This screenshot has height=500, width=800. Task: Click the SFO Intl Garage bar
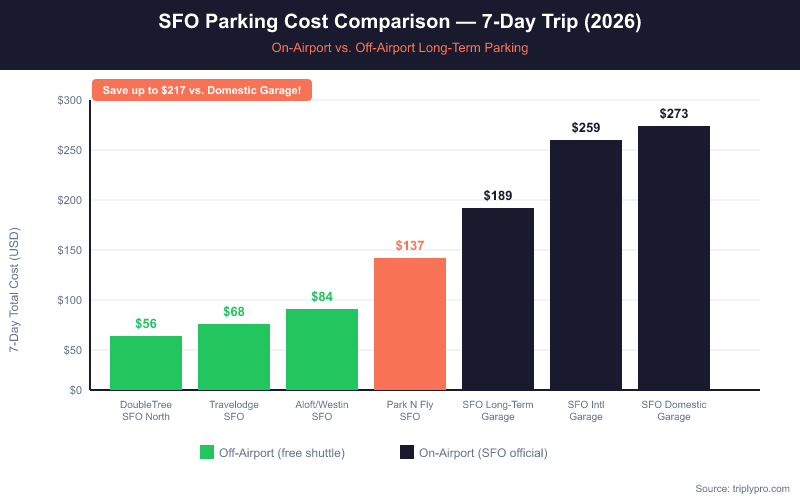point(586,265)
